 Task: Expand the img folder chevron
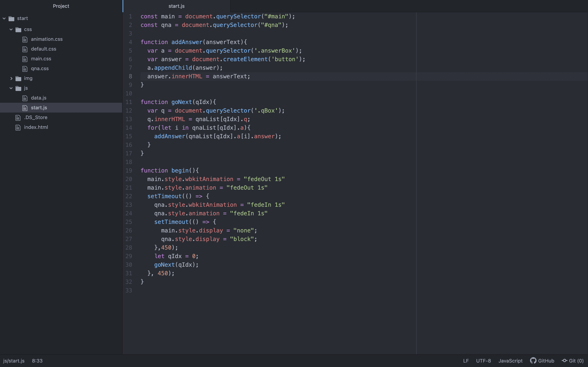point(11,78)
